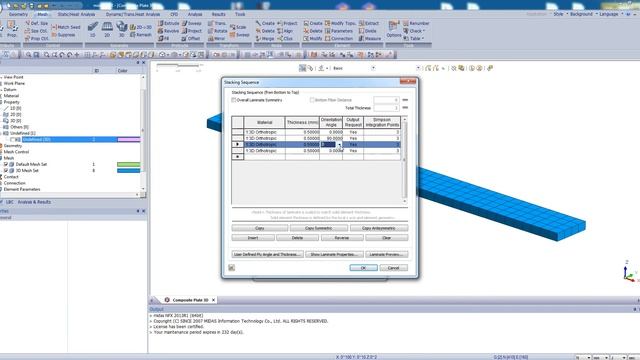The image size is (640, 360).
Task: Select the Revolve mesh tool
Action: click(169, 31)
